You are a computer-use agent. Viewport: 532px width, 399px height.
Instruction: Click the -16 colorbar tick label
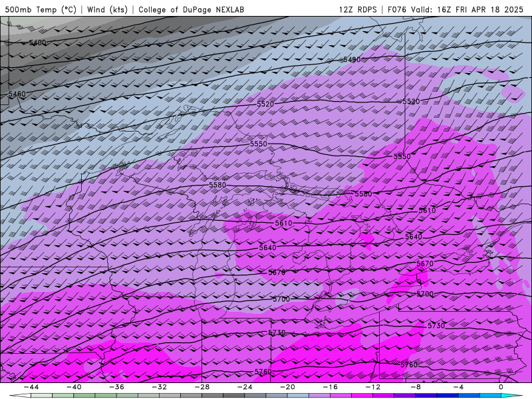(x=330, y=387)
